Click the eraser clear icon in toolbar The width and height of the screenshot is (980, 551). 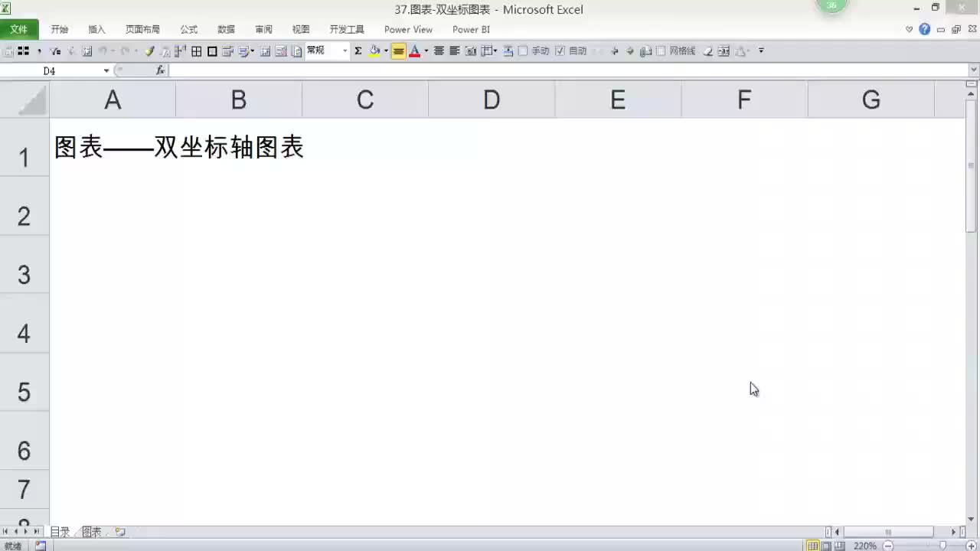pos(708,51)
